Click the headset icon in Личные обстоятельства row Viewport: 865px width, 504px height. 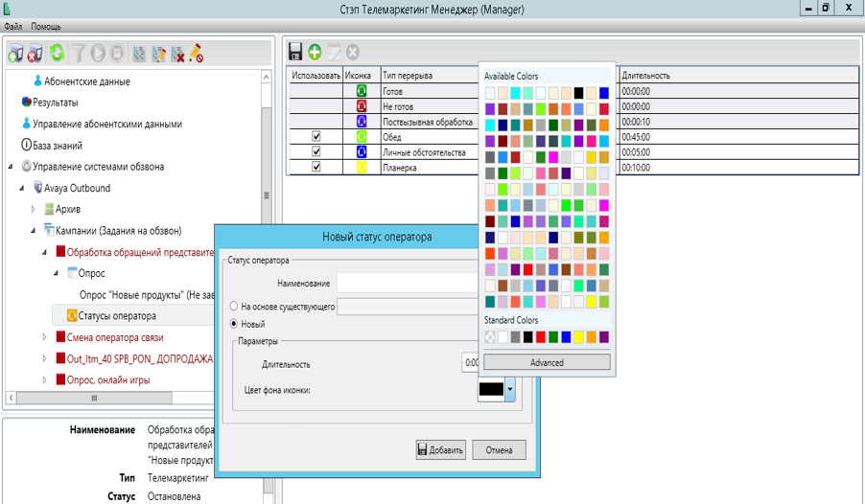[362, 152]
